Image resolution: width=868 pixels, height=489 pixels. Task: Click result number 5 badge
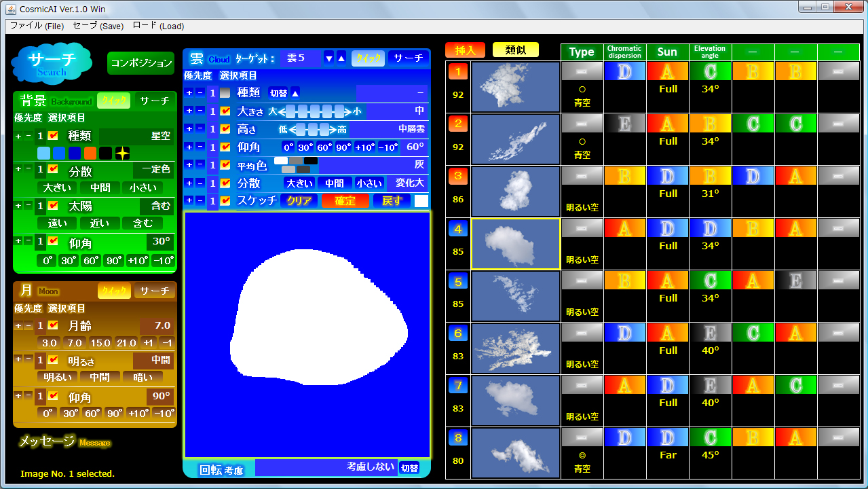[x=458, y=280]
